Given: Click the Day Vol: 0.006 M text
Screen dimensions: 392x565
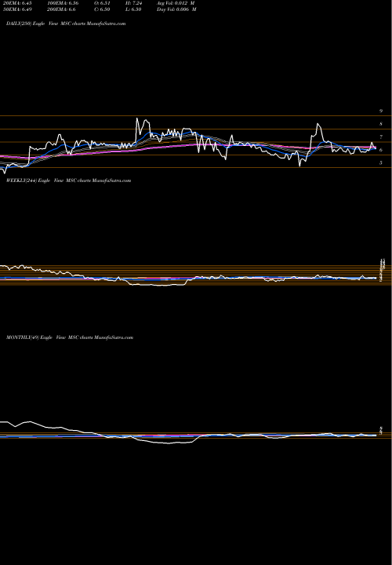Looking at the screenshot, I should coord(176,9).
